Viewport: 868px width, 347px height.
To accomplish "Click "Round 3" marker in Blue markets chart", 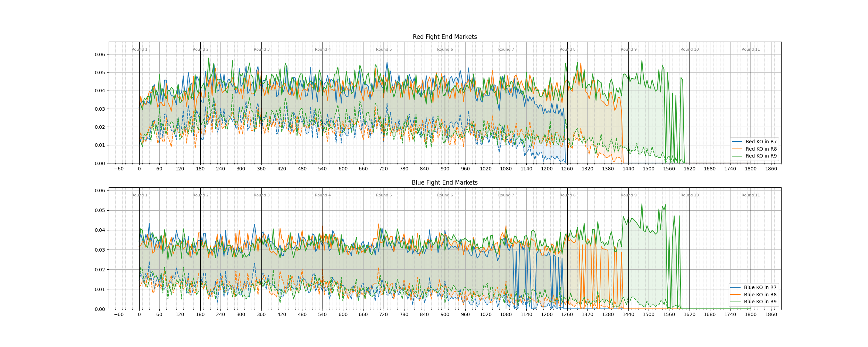I will [261, 195].
